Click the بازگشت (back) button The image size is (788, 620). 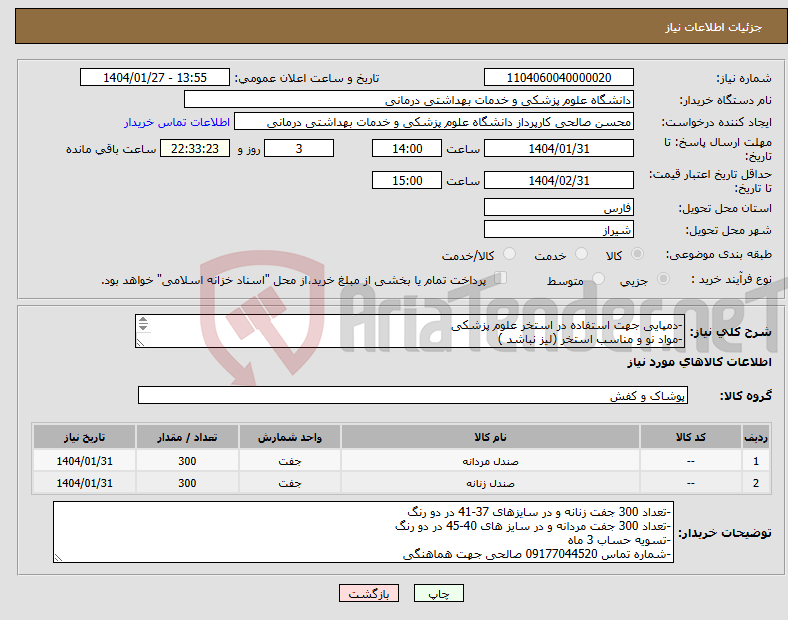[369, 593]
